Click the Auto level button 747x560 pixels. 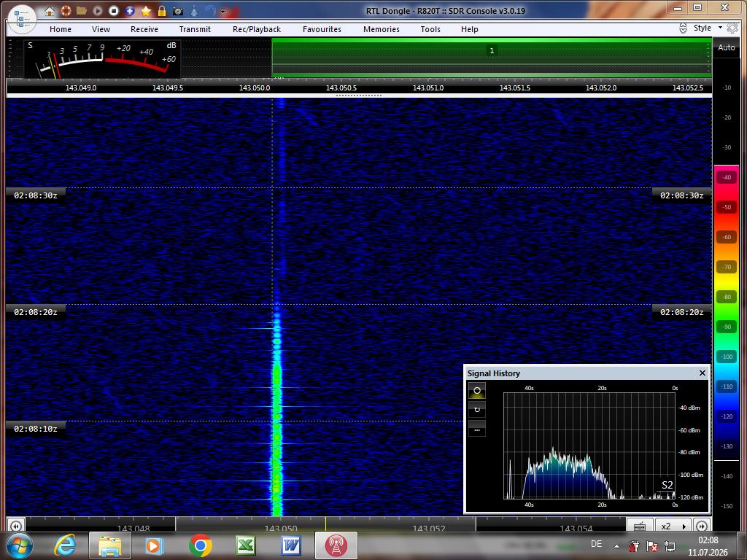[727, 47]
